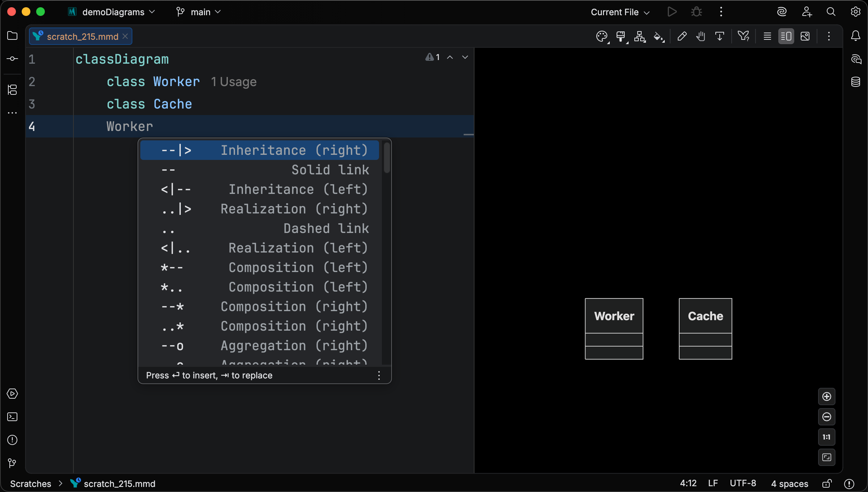
Task: Open the AI chat tool window
Action: point(856,59)
